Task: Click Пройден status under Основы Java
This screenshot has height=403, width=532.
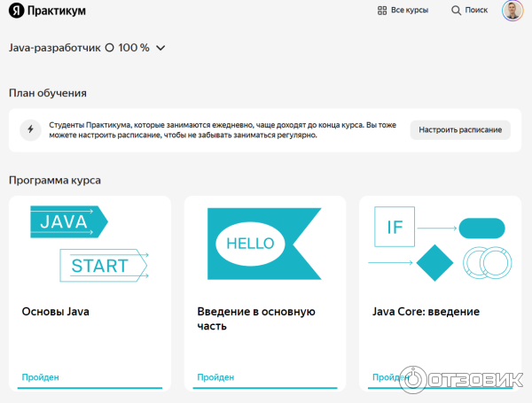Action: point(40,377)
